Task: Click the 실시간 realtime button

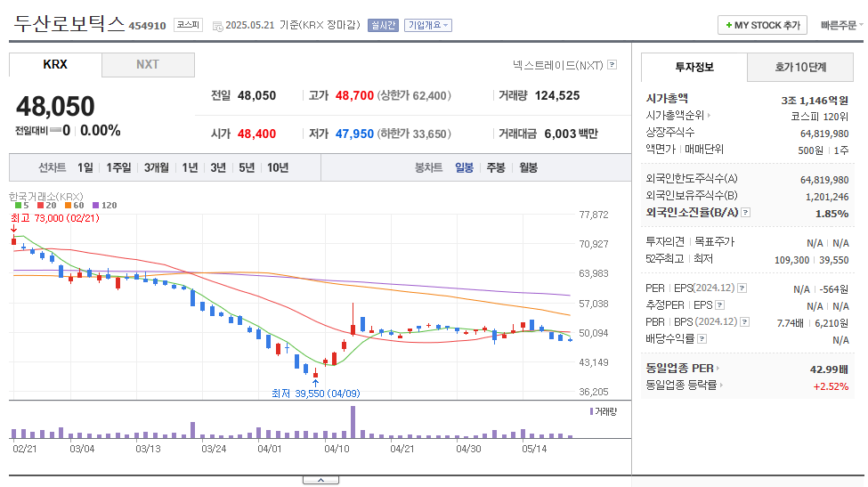Action: pyautogui.click(x=383, y=26)
